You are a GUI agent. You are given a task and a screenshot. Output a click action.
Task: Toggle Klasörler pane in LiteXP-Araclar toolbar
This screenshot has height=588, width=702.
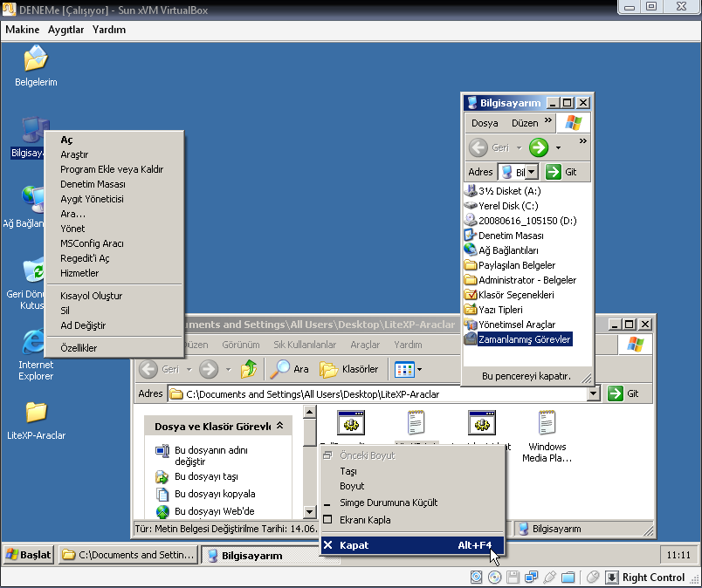coord(348,369)
